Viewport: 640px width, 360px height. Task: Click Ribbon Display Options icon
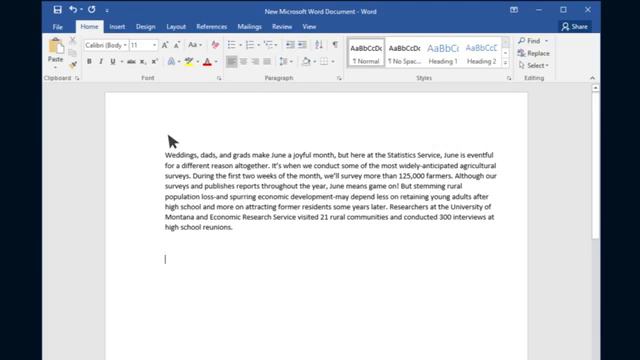pyautogui.click(x=514, y=10)
